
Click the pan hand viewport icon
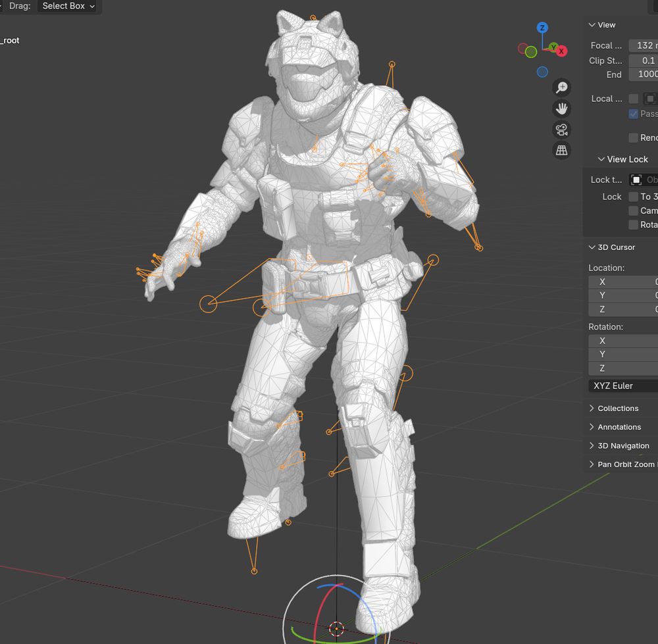pyautogui.click(x=561, y=109)
